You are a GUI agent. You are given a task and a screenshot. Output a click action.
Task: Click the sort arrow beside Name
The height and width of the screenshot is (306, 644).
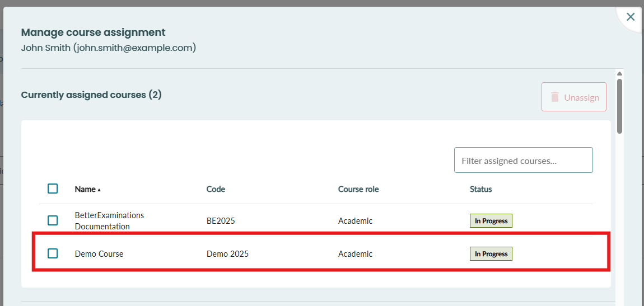[x=99, y=190]
